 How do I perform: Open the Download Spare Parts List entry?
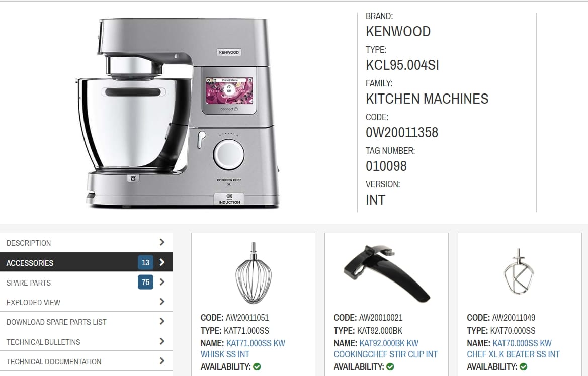pyautogui.click(x=86, y=322)
